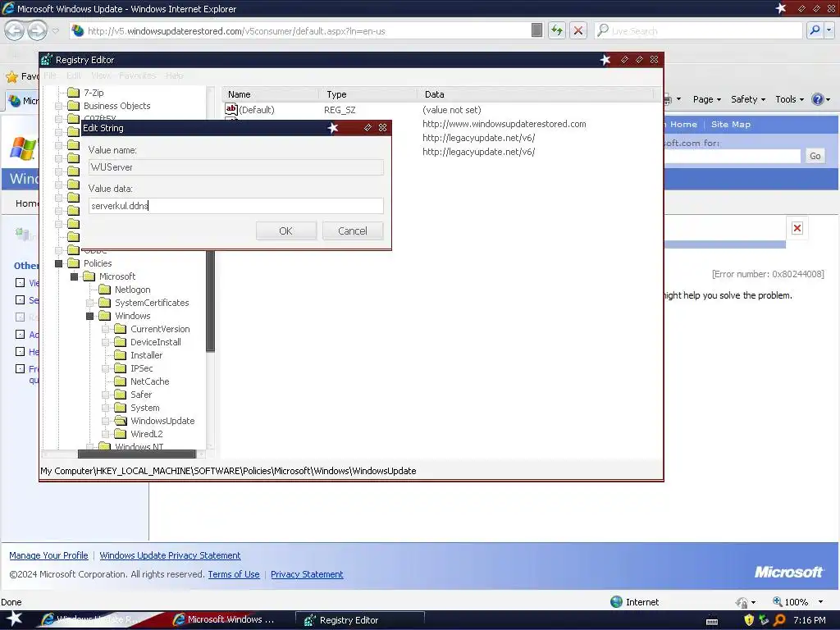Select the WiredL2 key folder icon
840x630 pixels.
(121, 434)
